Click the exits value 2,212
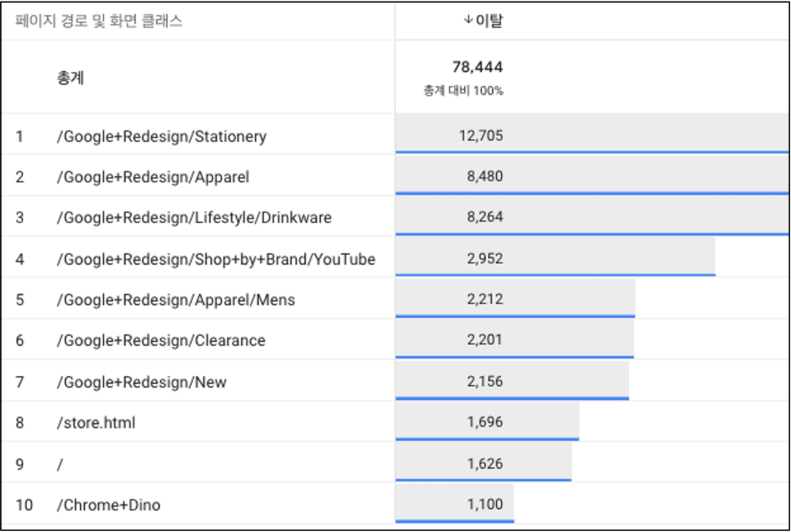Viewport: 791px width, 532px height. (485, 299)
